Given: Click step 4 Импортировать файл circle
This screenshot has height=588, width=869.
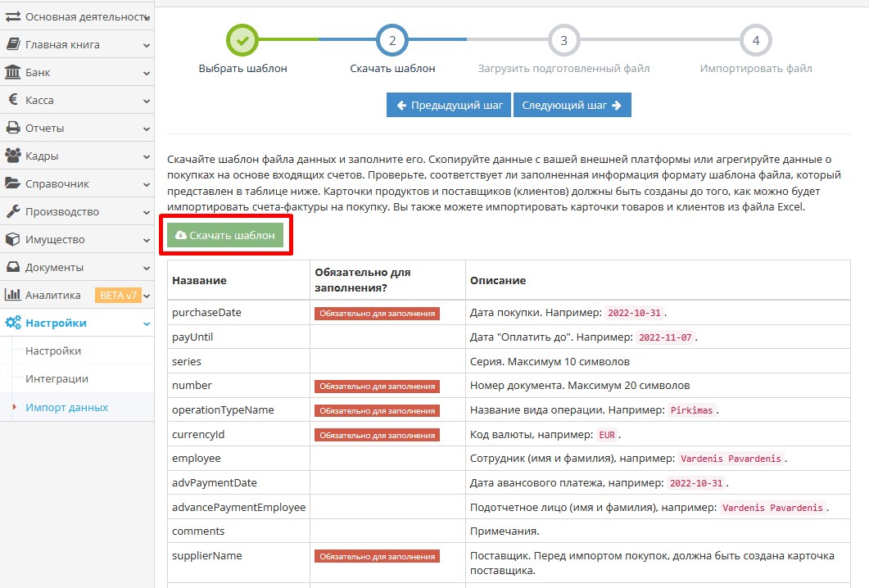Looking at the screenshot, I should pos(755,39).
